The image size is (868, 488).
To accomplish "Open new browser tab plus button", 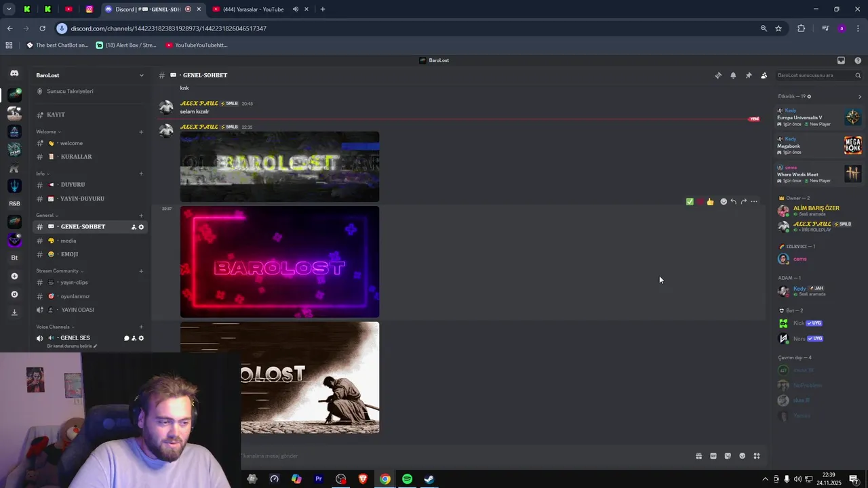I will [x=322, y=9].
